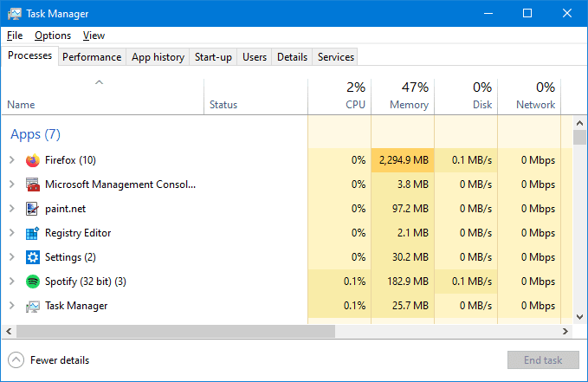
Task: Click the Apps (7) group heading
Action: tap(36, 134)
